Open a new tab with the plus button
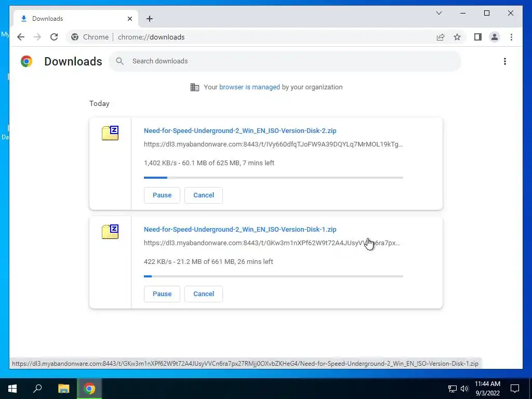The width and height of the screenshot is (532, 399). coord(150,19)
